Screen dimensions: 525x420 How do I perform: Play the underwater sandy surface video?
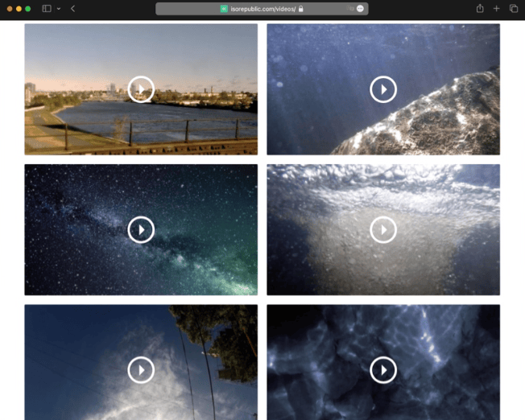coord(383,230)
